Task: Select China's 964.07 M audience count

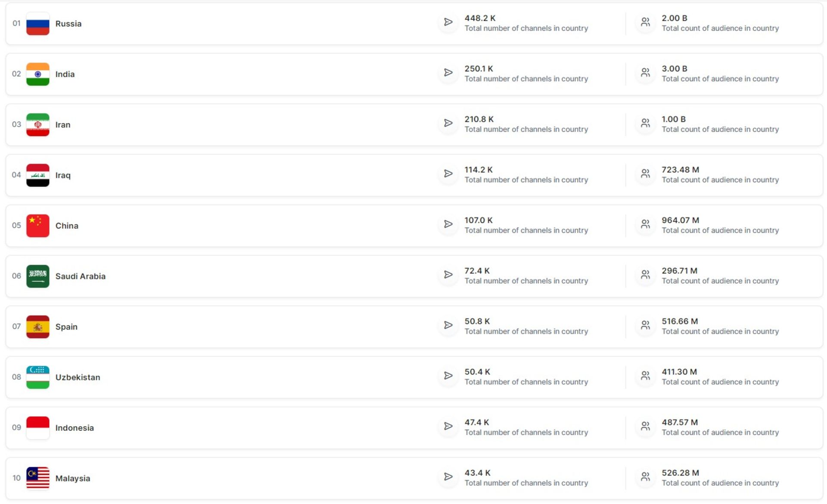Action: tap(680, 220)
